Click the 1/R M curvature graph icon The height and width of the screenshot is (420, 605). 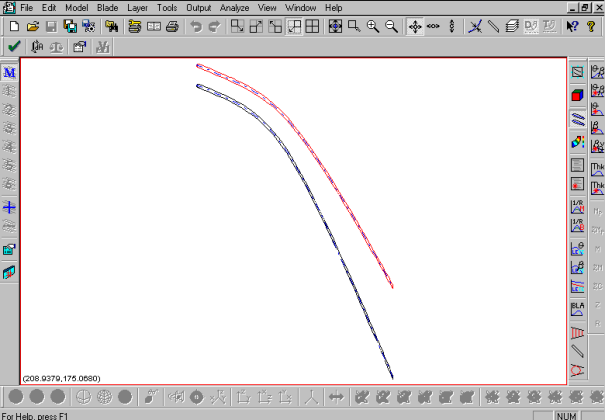coord(577,207)
